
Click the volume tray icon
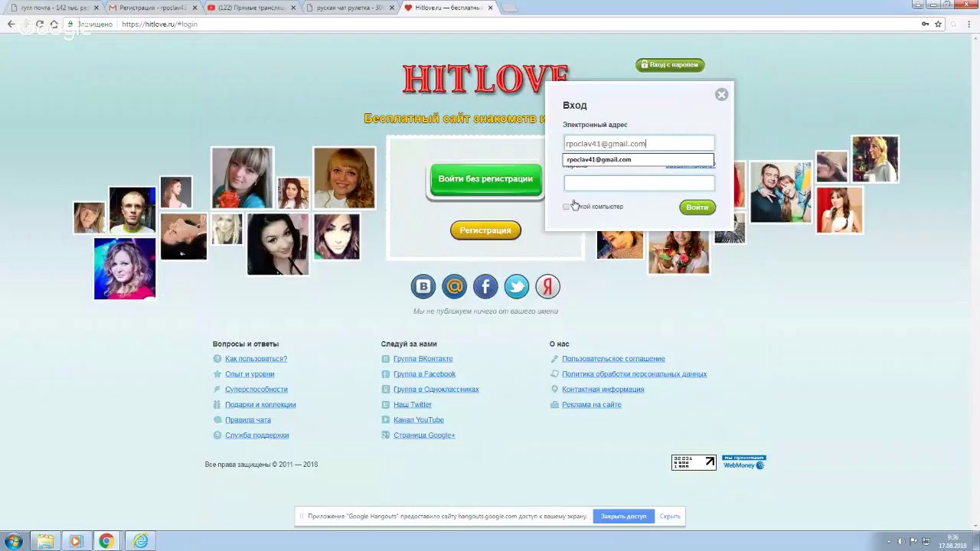coord(901,541)
